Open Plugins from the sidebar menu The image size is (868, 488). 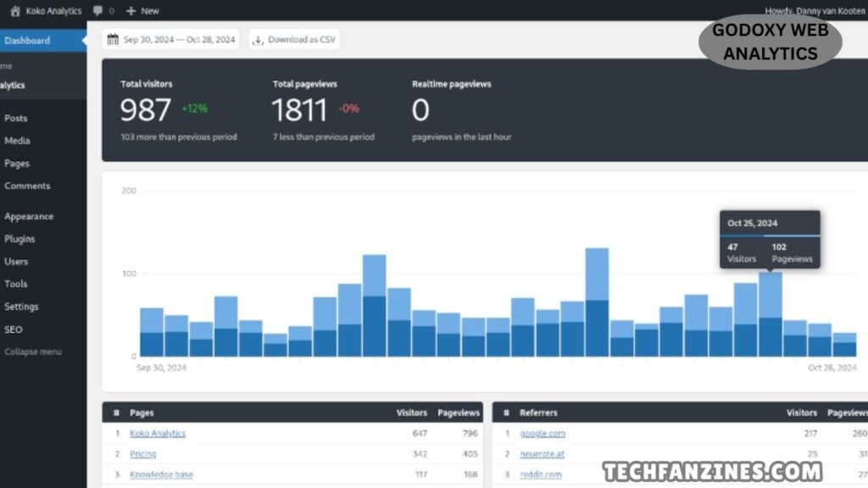click(x=19, y=239)
